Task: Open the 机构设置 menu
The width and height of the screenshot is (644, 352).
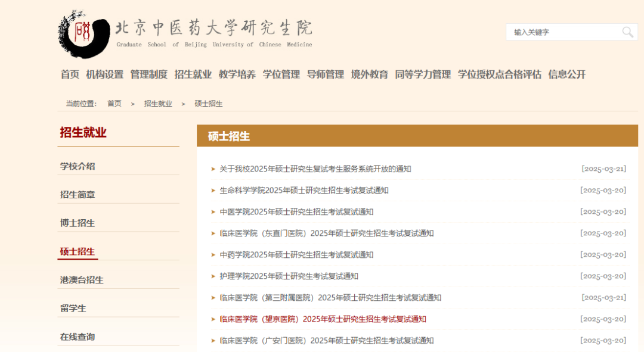Action: (105, 74)
